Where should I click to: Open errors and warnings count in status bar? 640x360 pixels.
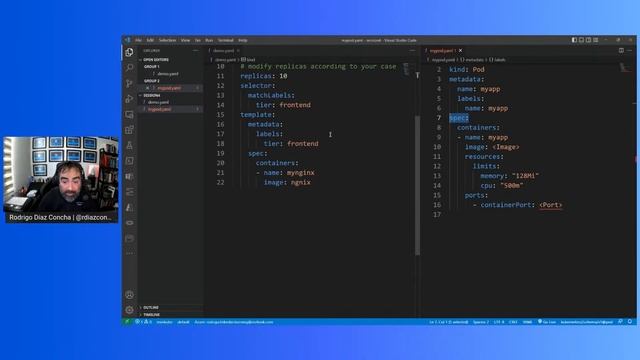click(143, 322)
